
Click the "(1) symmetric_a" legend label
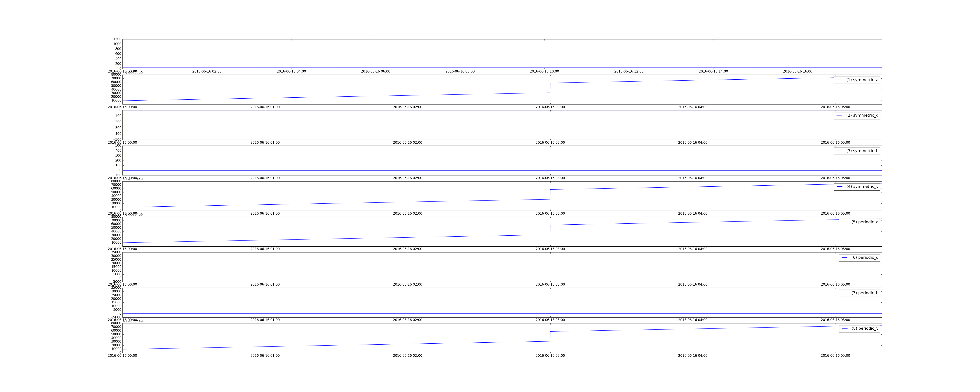pos(862,80)
